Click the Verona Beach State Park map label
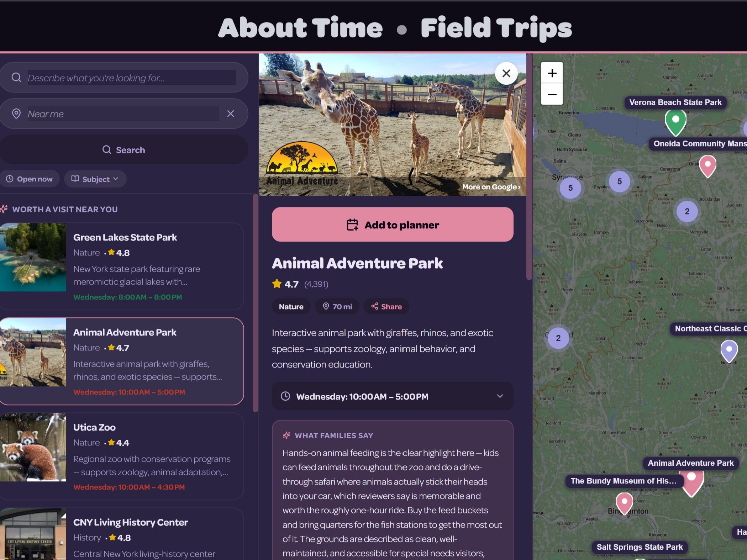This screenshot has height=560, width=747. click(675, 102)
